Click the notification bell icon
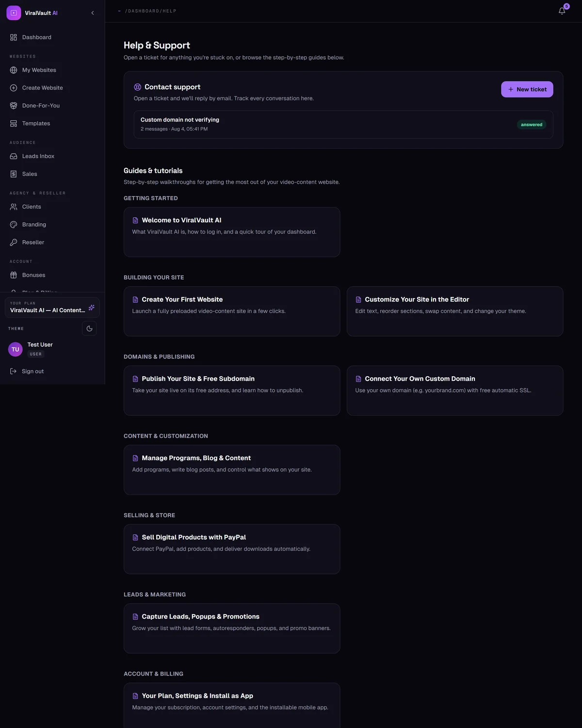Screen dimensions: 582x728 point(562,11)
